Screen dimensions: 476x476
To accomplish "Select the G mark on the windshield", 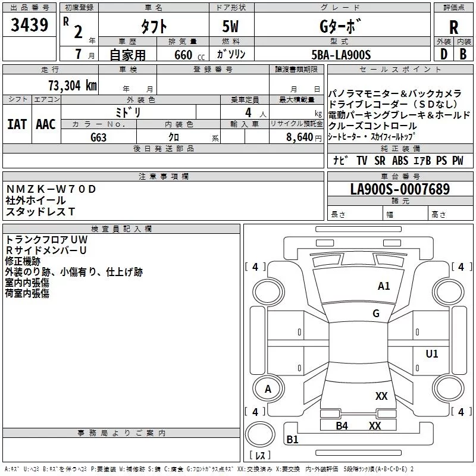I will [x=376, y=313].
